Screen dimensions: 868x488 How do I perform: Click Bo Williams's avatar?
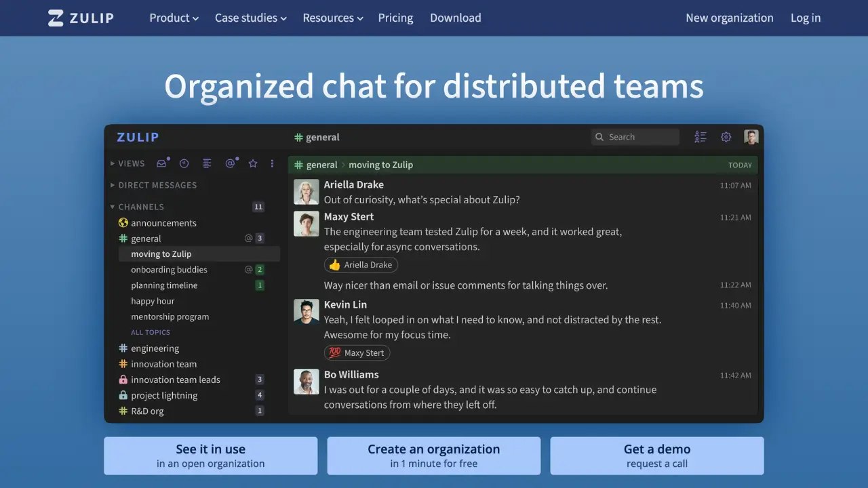click(307, 382)
